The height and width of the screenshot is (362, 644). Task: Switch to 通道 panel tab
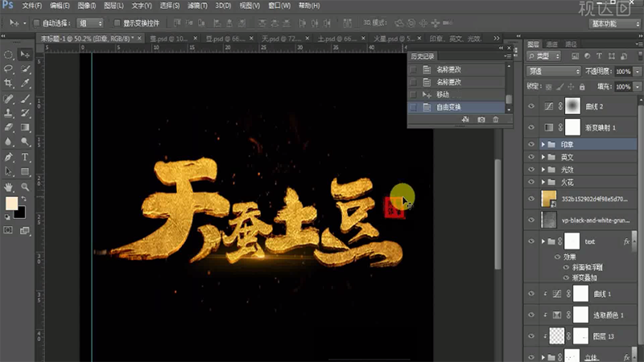tap(551, 44)
